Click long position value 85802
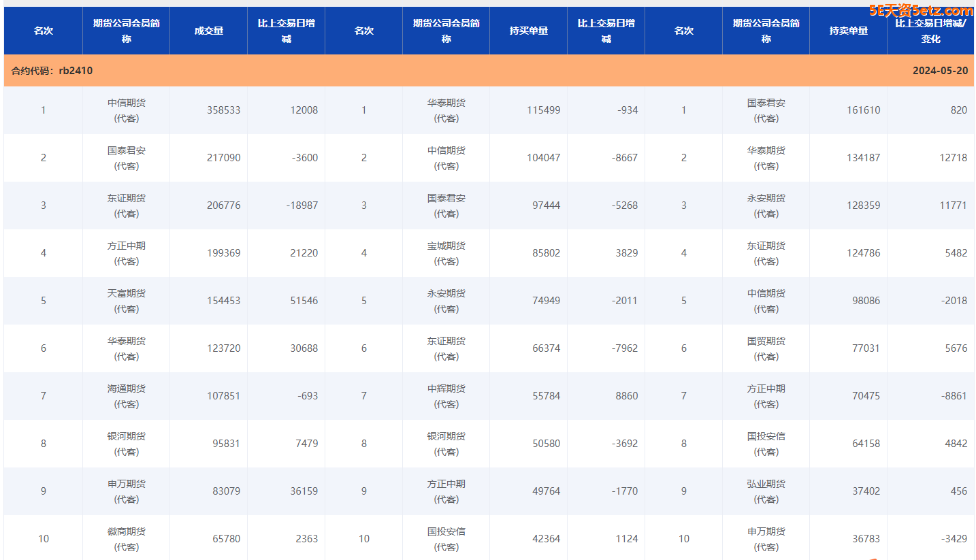This screenshot has width=976, height=560. pyautogui.click(x=547, y=253)
